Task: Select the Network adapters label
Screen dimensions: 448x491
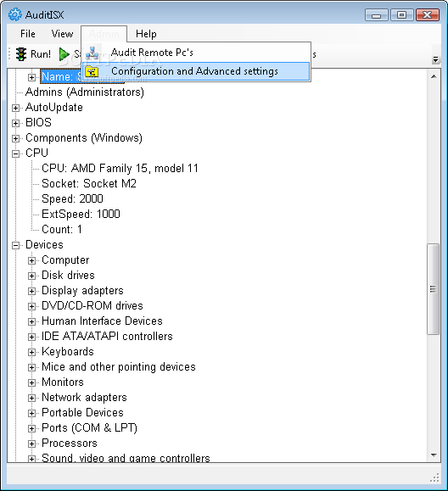Action: point(84,398)
